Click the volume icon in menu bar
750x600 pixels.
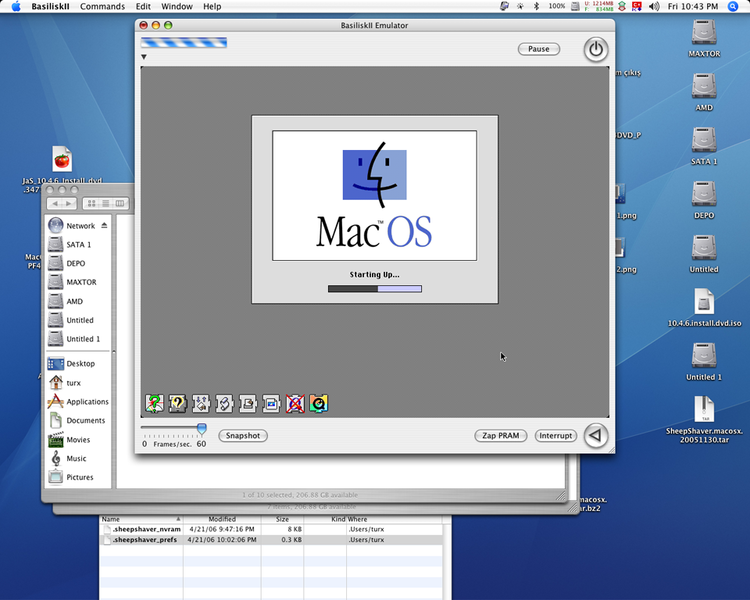point(654,6)
